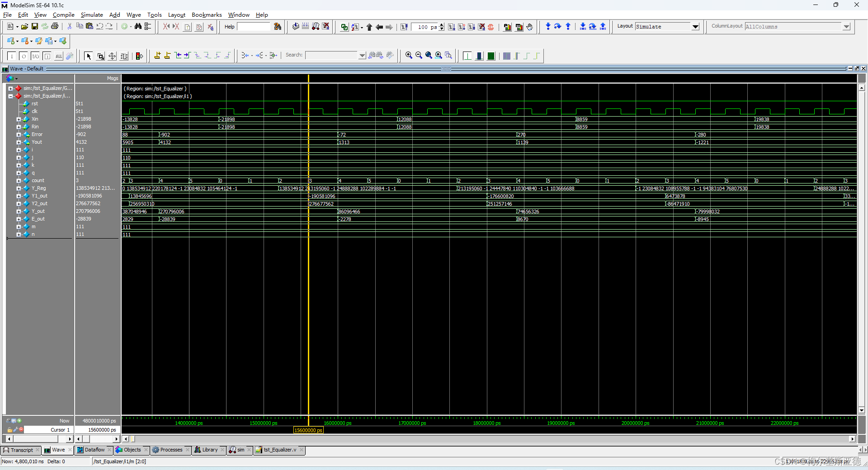Switch to the Library tab
The width and height of the screenshot is (868, 470).
209,450
